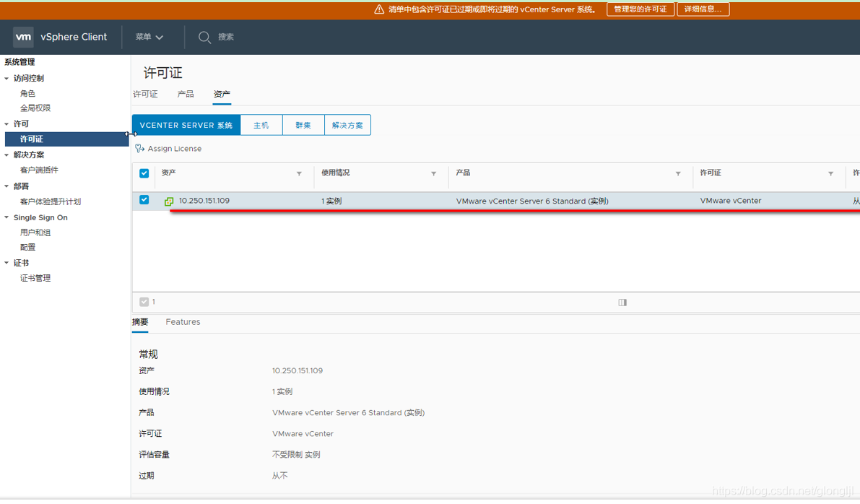
Task: Open the Features details tab
Action: point(183,323)
